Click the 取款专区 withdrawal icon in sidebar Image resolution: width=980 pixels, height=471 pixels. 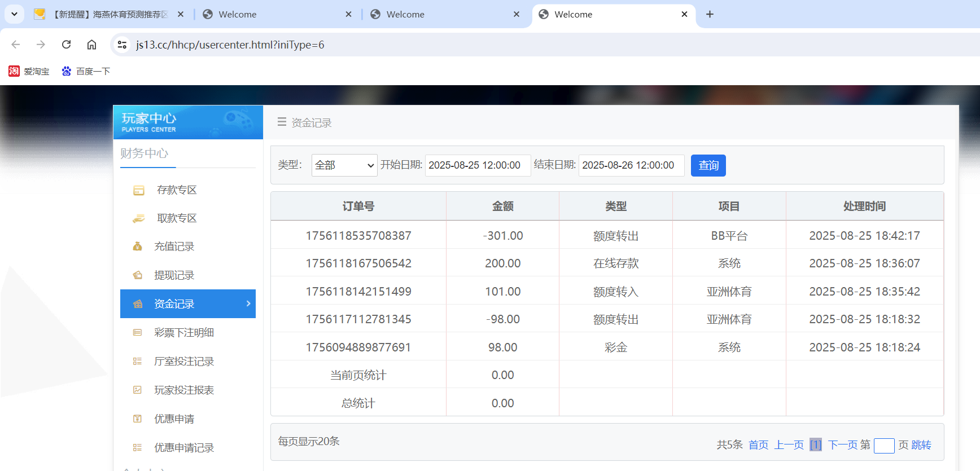coord(138,219)
